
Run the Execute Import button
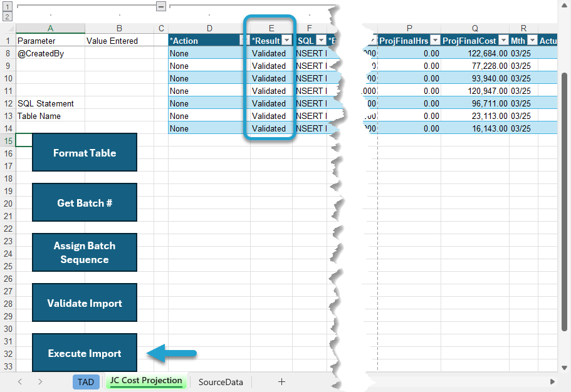coord(85,353)
